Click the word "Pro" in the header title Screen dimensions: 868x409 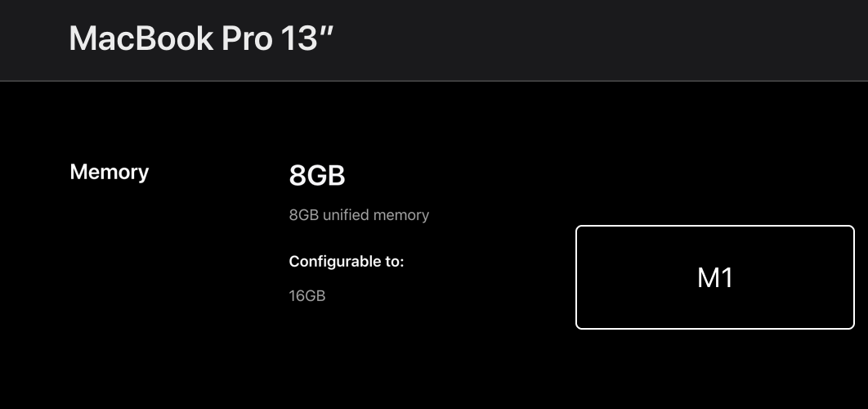247,40
